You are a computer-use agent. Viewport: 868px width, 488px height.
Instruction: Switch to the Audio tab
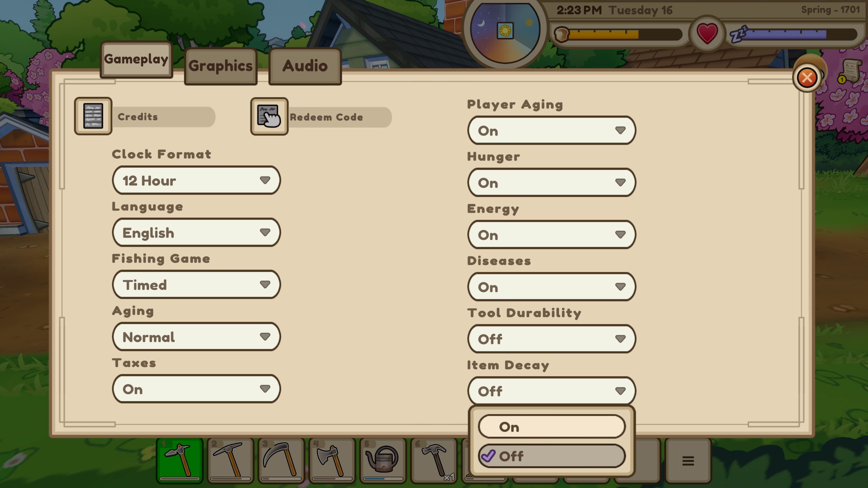tap(304, 65)
